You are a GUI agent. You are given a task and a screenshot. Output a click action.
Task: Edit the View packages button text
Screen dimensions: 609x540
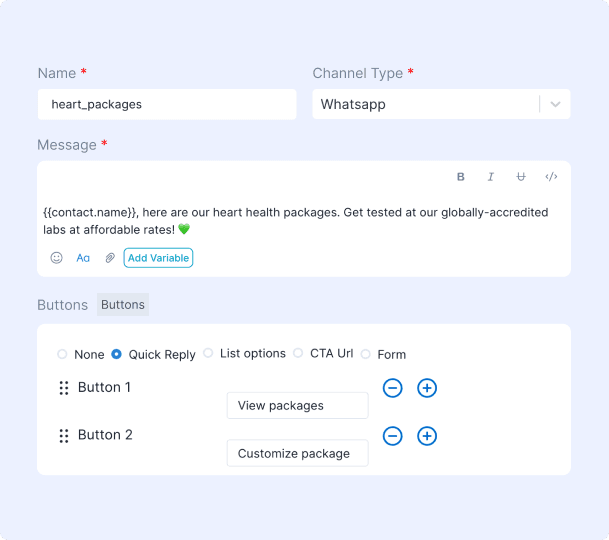click(297, 405)
